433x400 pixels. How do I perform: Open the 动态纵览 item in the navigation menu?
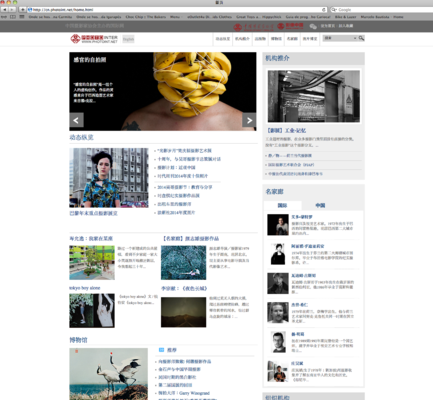222,39
